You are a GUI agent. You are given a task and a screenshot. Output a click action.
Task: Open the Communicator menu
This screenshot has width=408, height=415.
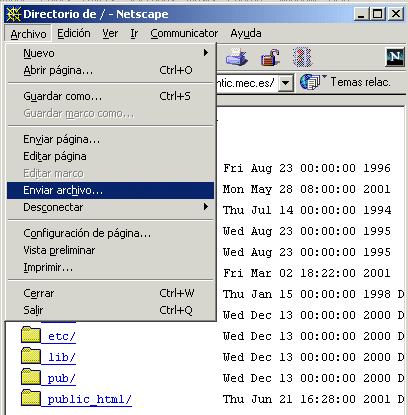[x=184, y=33]
